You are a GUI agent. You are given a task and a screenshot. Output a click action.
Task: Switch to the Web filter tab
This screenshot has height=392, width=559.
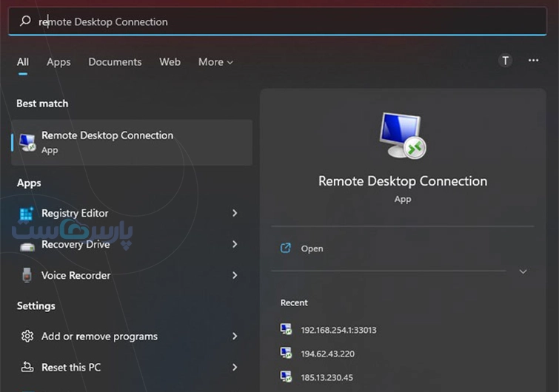coord(170,62)
